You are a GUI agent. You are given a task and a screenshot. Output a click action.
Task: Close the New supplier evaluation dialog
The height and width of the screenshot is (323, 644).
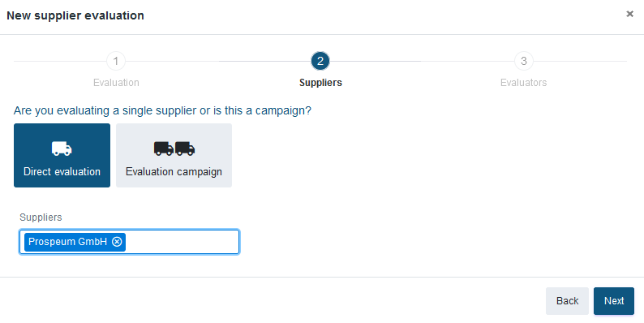pyautogui.click(x=629, y=15)
